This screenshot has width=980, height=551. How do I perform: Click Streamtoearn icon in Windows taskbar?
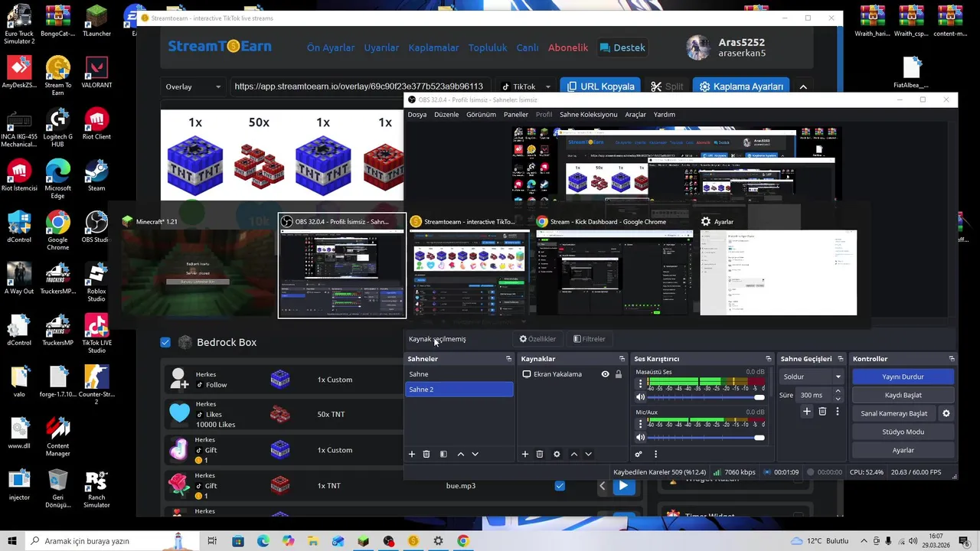coord(413,541)
